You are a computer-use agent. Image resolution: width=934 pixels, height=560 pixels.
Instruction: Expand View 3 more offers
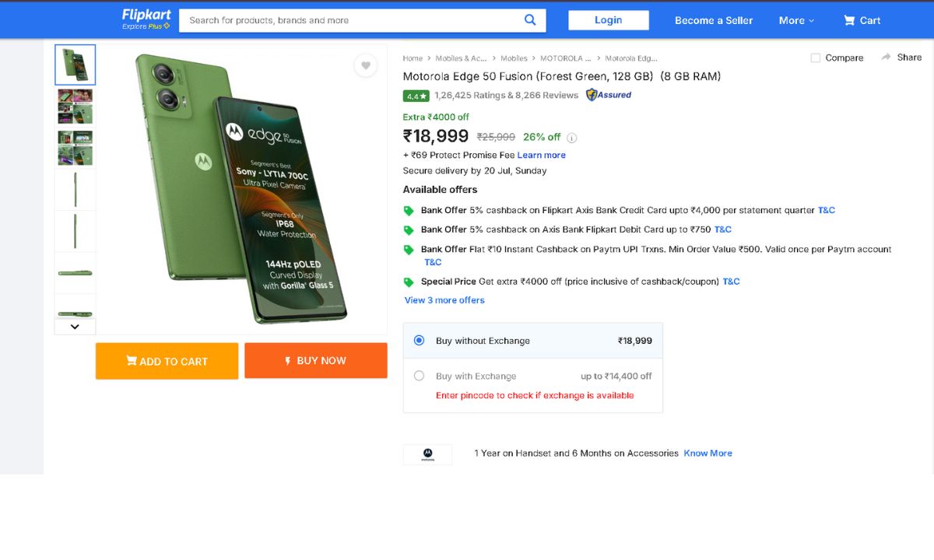point(444,300)
